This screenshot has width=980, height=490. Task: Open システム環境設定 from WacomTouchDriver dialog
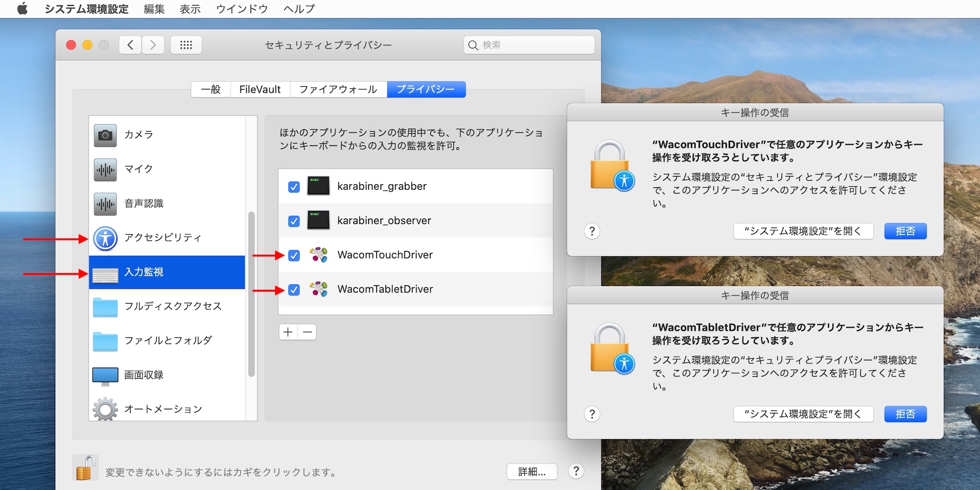[803, 231]
